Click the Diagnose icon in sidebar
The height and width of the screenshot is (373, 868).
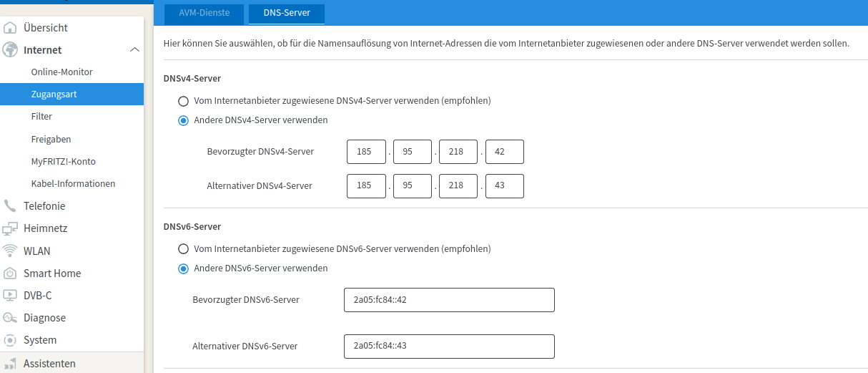click(x=10, y=318)
